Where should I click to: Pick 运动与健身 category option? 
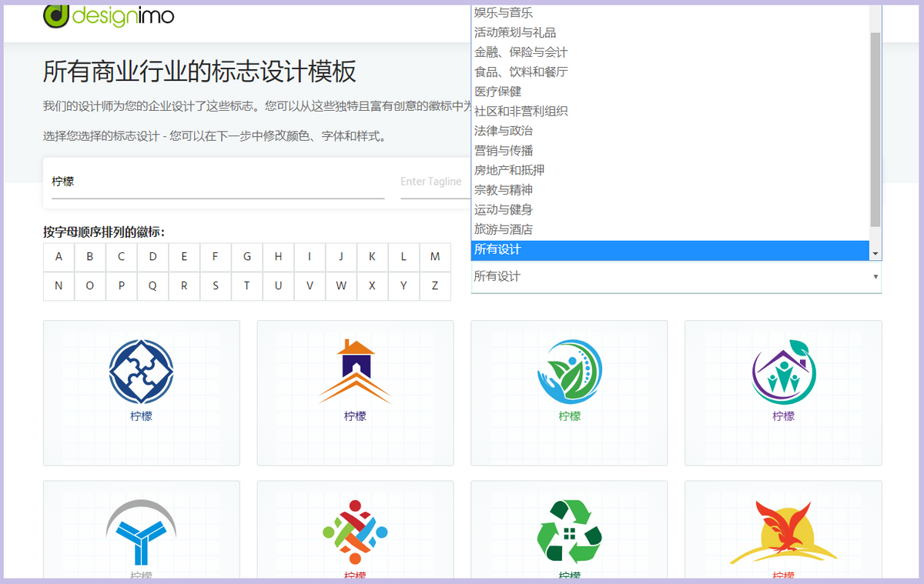click(x=670, y=210)
